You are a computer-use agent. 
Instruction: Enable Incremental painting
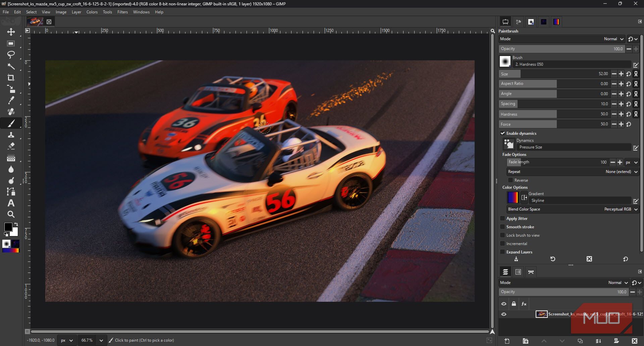(502, 243)
